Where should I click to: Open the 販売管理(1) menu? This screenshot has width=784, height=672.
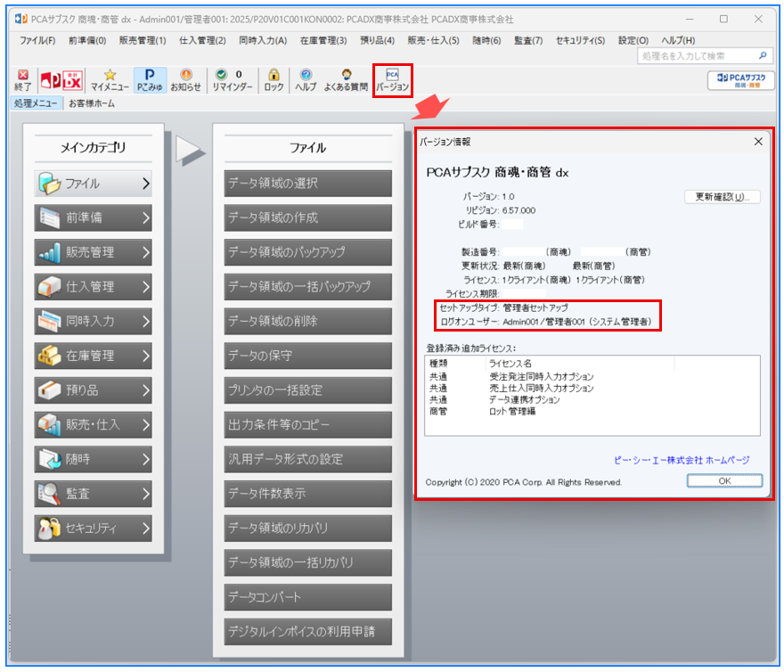point(143,40)
